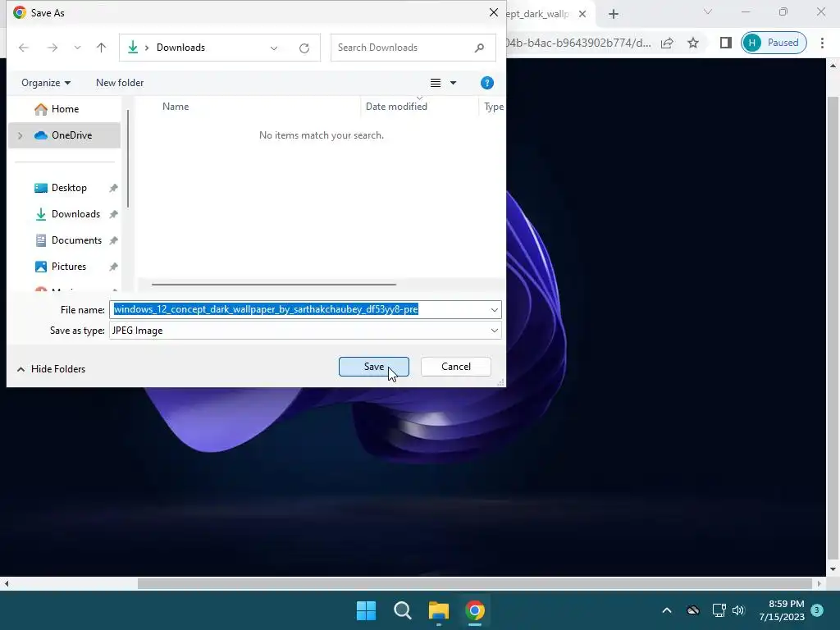Click the magnifier icon in Search Downloads
The image size is (840, 630).
click(x=479, y=48)
